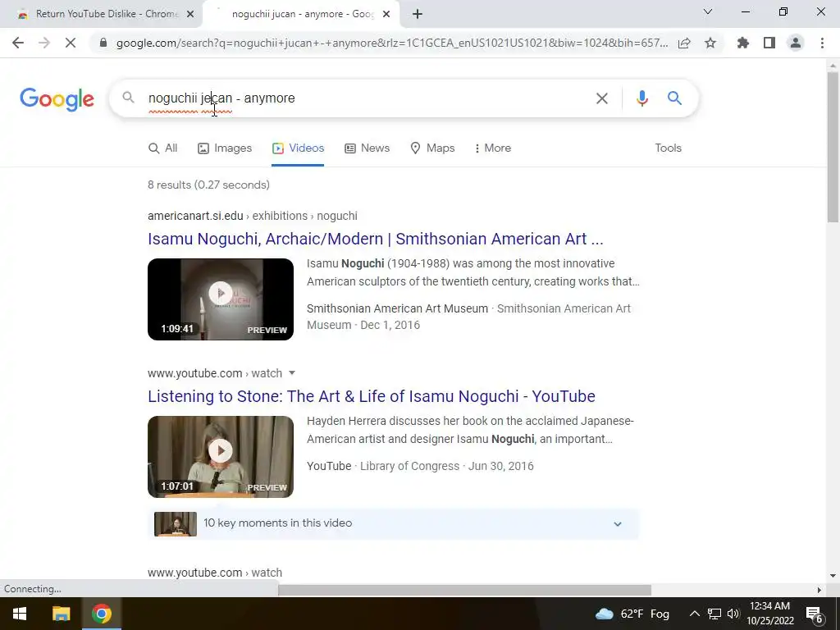This screenshot has height=630, width=840.
Task: Play the 1:07:01 Library of Congress thumbnail
Action: 221,456
